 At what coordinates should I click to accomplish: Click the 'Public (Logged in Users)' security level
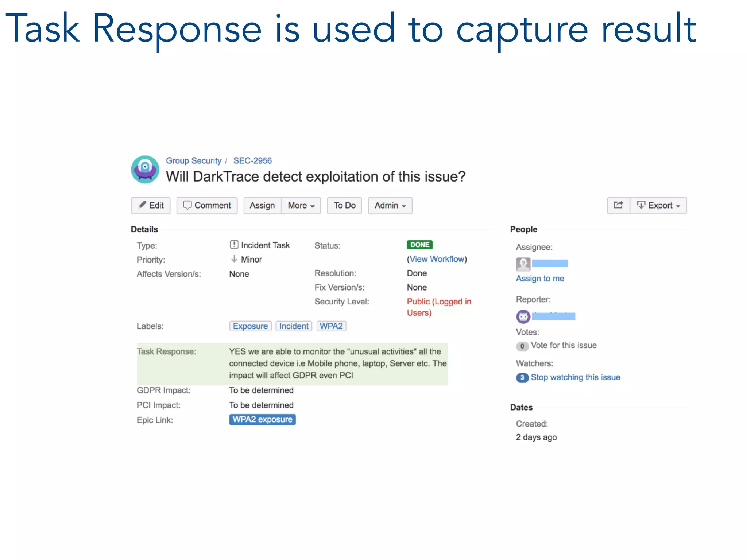point(439,307)
